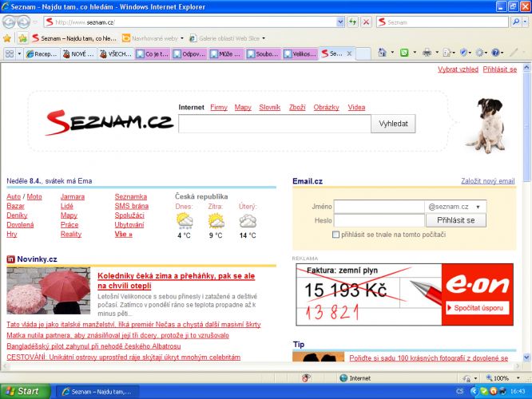Open the Vše » services link
532x399 pixels.
click(x=123, y=235)
